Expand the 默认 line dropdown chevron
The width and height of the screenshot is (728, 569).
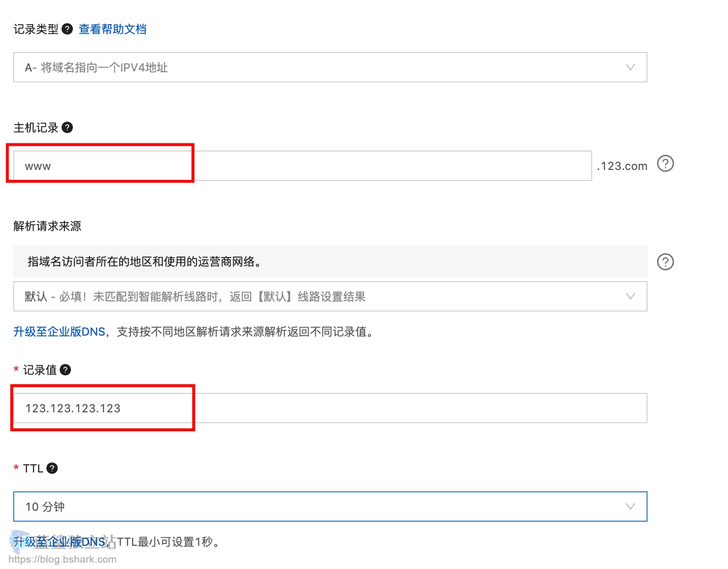[630, 296]
